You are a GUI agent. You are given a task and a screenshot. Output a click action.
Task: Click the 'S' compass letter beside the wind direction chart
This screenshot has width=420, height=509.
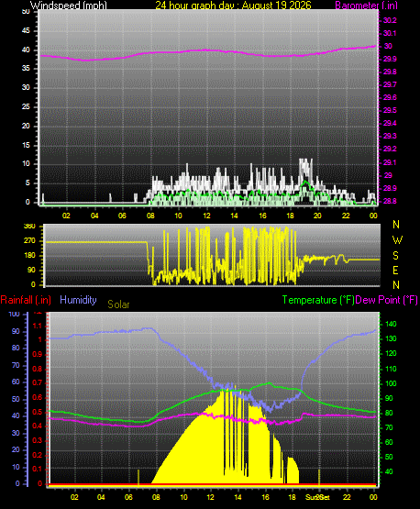click(x=395, y=256)
